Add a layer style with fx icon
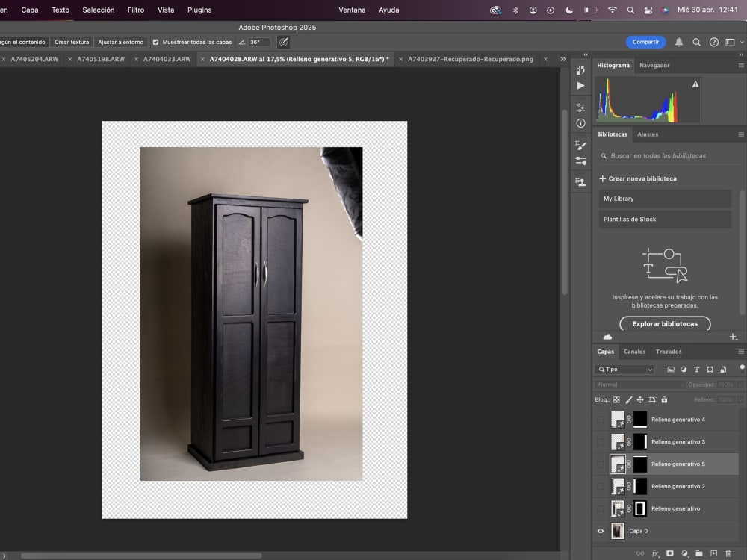 point(656,553)
